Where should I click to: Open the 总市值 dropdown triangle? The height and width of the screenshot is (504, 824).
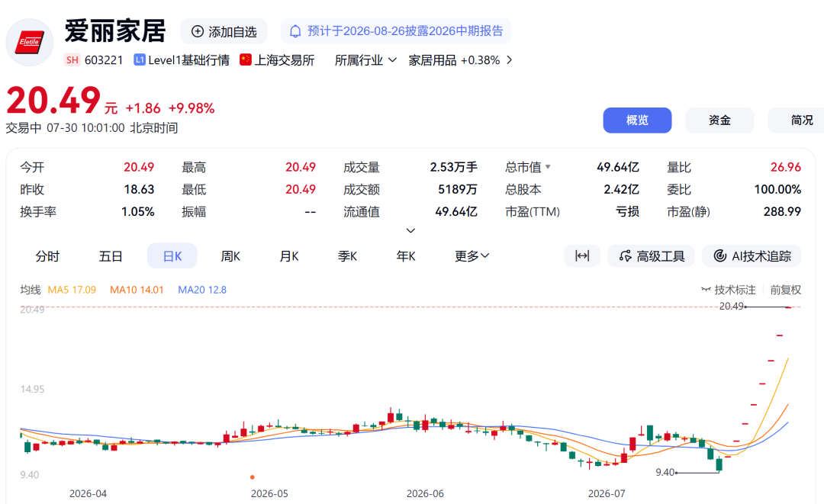(x=548, y=167)
